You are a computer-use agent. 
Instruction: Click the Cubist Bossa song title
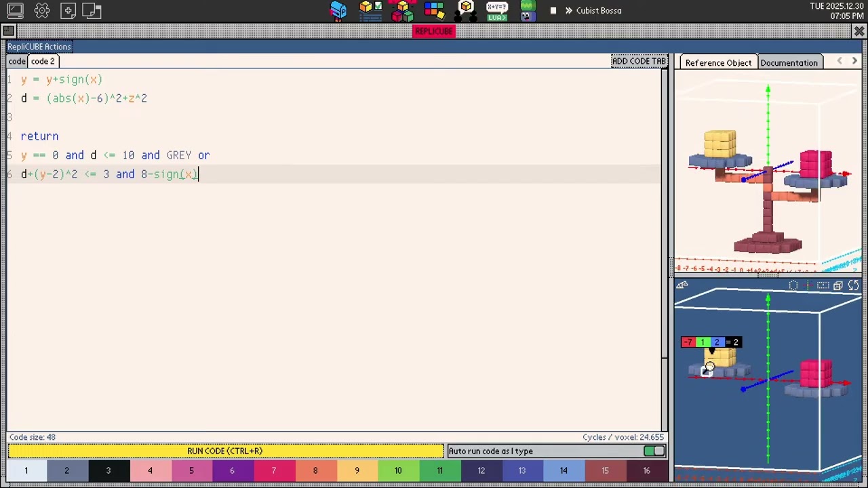coord(599,10)
